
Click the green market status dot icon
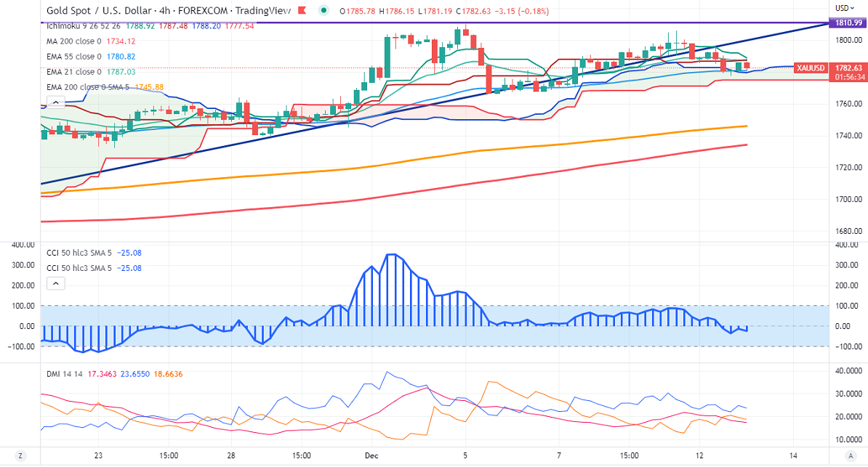tap(324, 10)
